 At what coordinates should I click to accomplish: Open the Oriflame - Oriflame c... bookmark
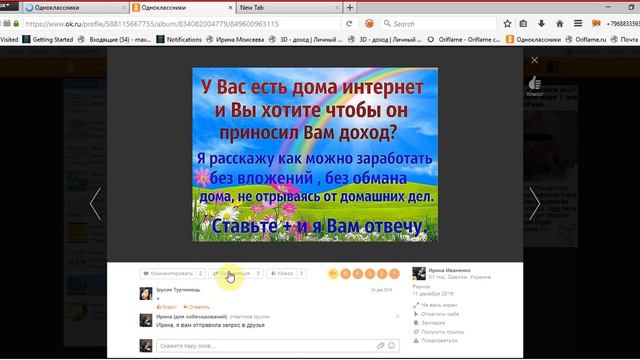pyautogui.click(x=464, y=40)
